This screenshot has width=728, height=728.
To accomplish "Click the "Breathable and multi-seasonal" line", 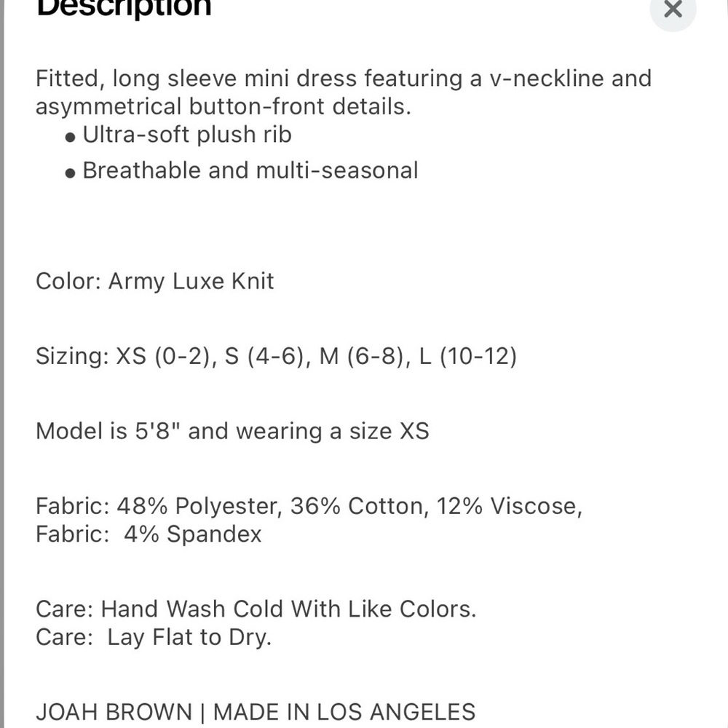I will point(250,170).
